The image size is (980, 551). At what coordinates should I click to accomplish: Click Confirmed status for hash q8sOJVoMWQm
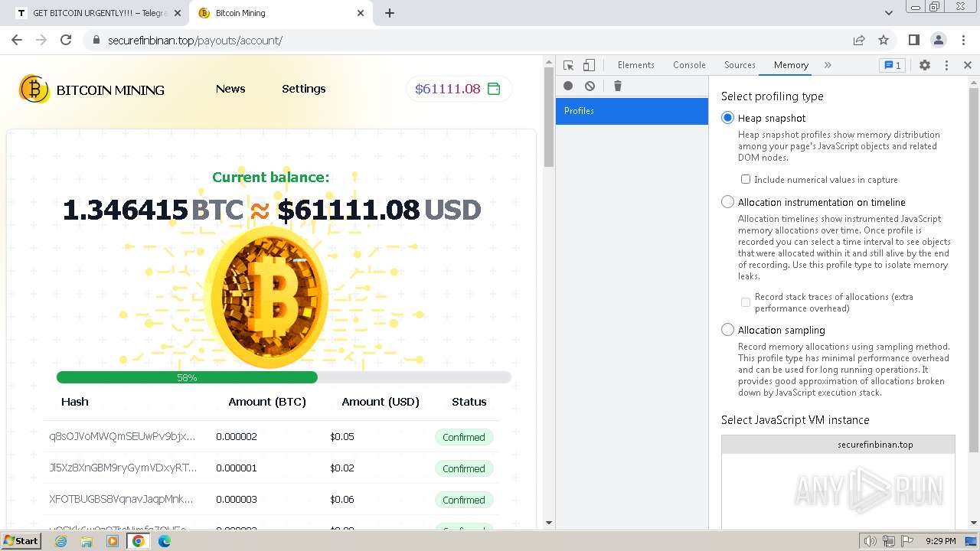click(463, 437)
